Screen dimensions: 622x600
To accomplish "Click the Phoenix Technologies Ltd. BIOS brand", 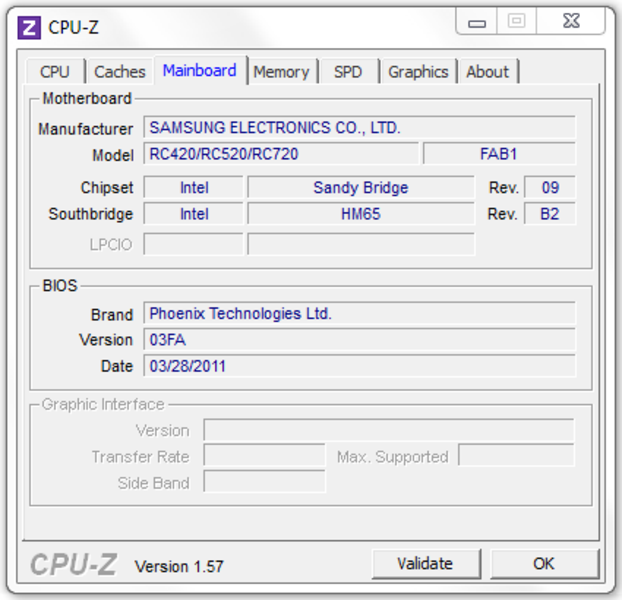I will 359,314.
